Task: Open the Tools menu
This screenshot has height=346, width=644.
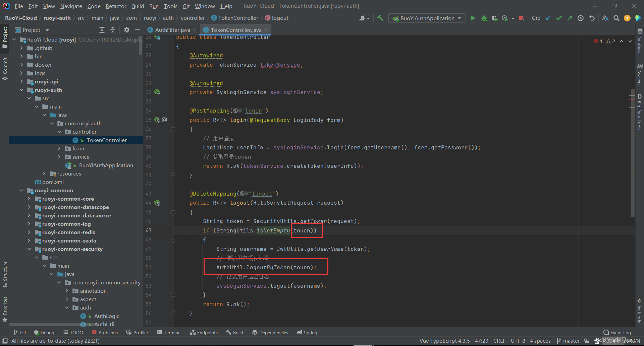Action: click(x=170, y=6)
